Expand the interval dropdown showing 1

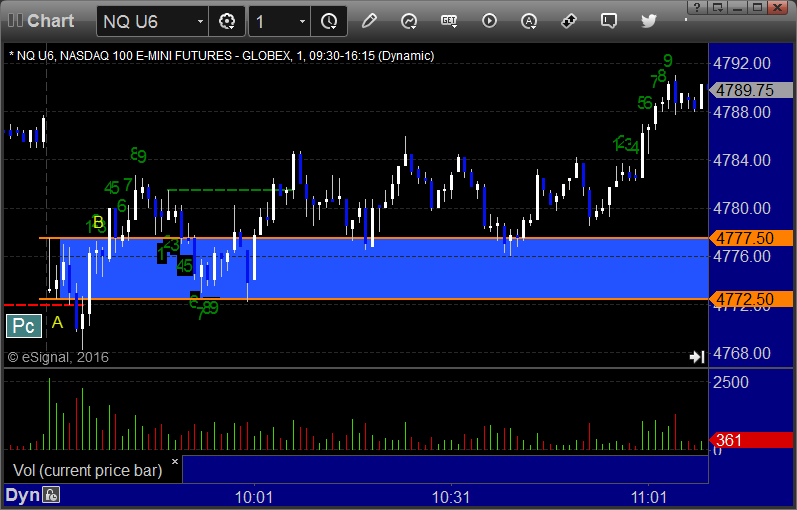point(302,21)
